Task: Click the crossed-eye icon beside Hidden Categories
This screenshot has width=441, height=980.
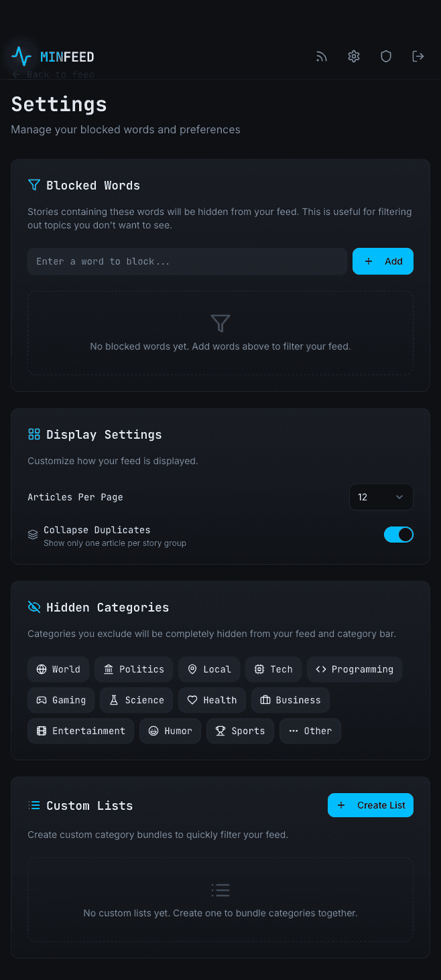Action: click(34, 606)
